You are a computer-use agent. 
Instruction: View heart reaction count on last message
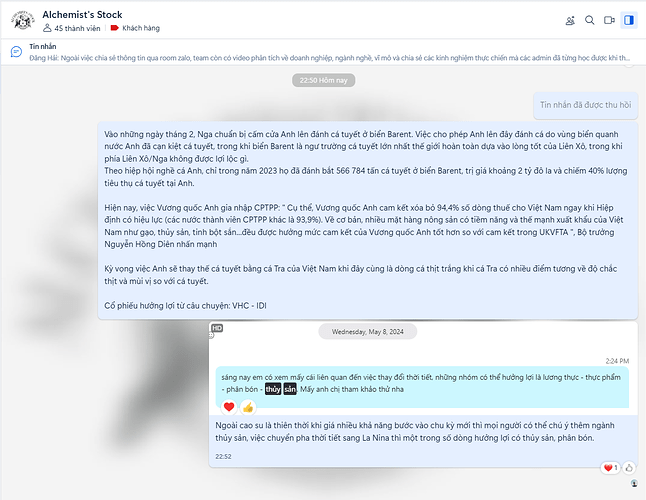point(611,467)
